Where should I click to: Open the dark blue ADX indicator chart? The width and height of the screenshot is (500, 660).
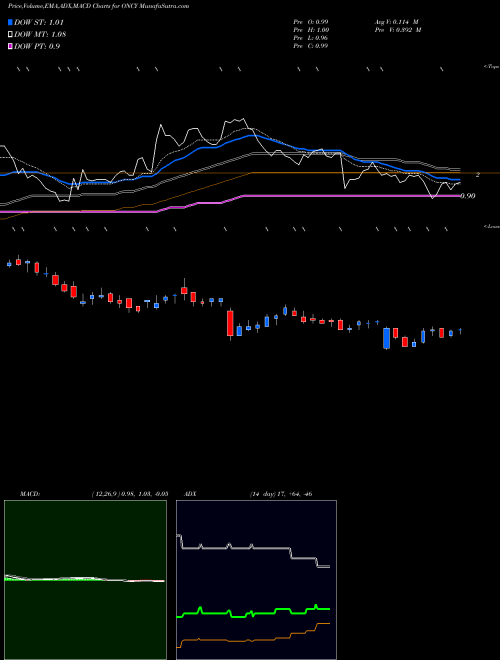(256, 580)
